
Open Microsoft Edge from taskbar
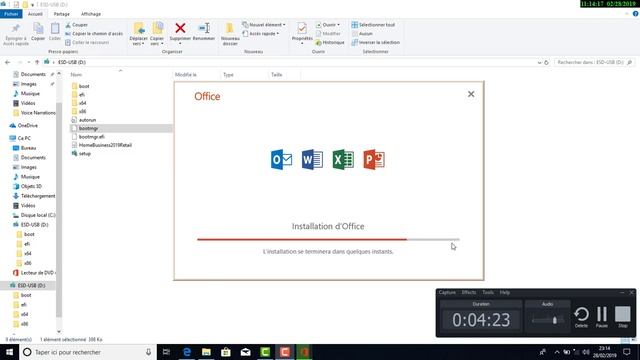(187, 352)
